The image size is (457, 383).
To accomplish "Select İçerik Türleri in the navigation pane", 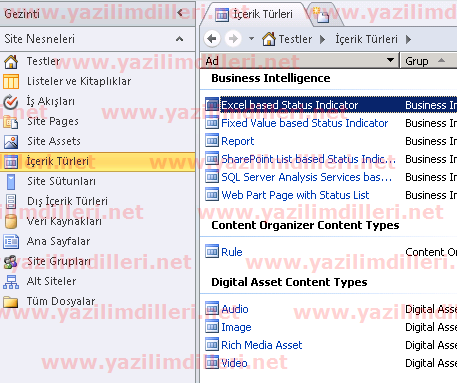I will (58, 161).
